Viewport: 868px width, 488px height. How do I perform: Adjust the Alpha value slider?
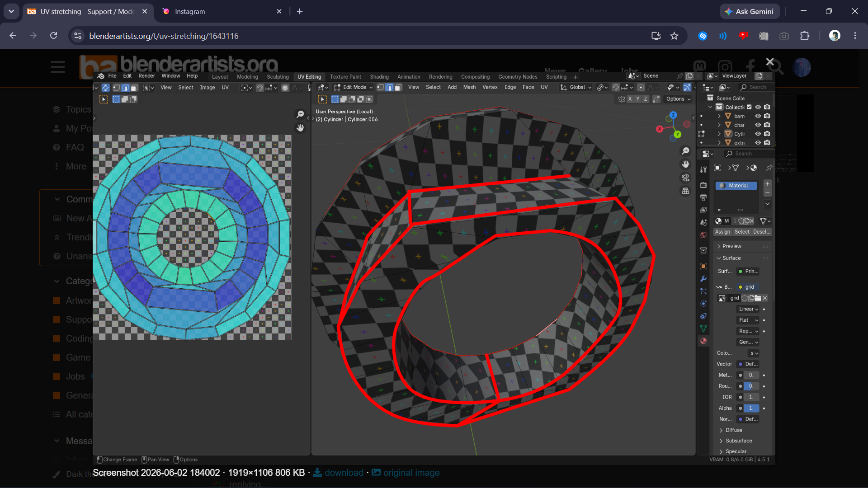click(751, 408)
